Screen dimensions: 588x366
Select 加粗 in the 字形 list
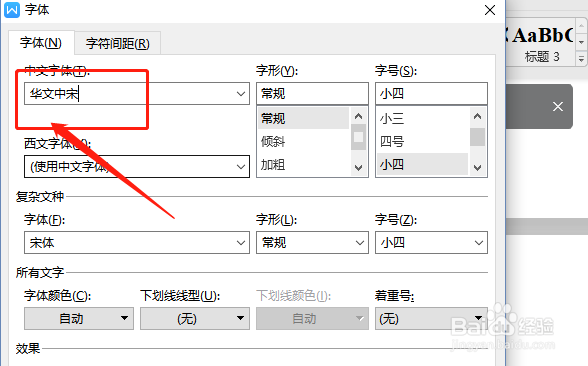[304, 164]
